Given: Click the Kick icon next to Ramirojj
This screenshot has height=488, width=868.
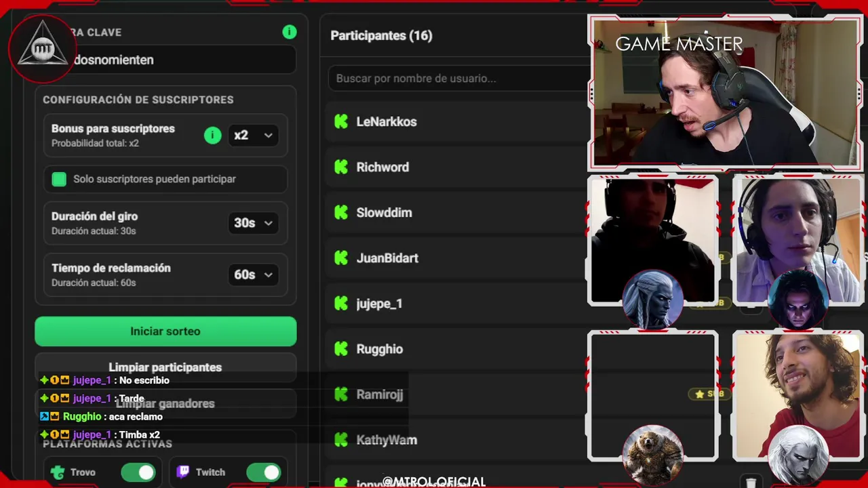Looking at the screenshot, I should (341, 394).
